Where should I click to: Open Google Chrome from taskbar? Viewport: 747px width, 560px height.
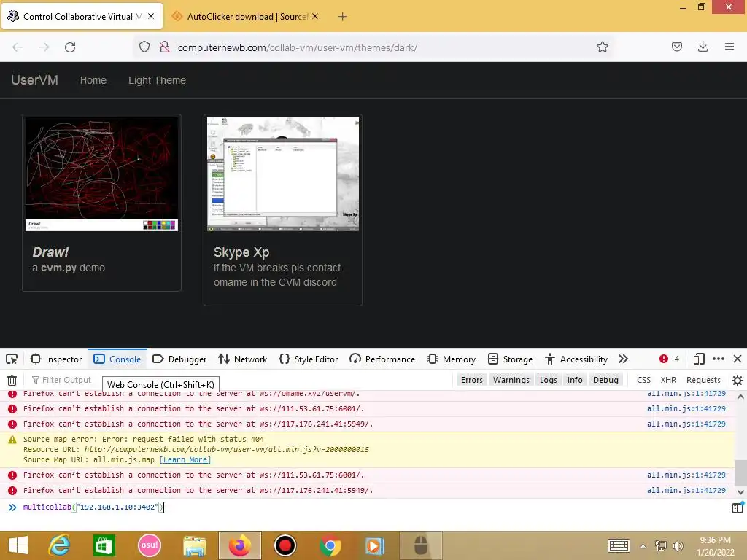[330, 545]
